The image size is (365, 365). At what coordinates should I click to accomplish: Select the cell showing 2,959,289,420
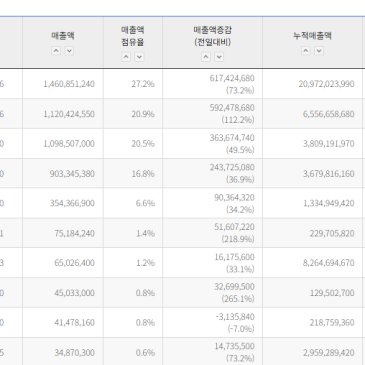(312, 352)
